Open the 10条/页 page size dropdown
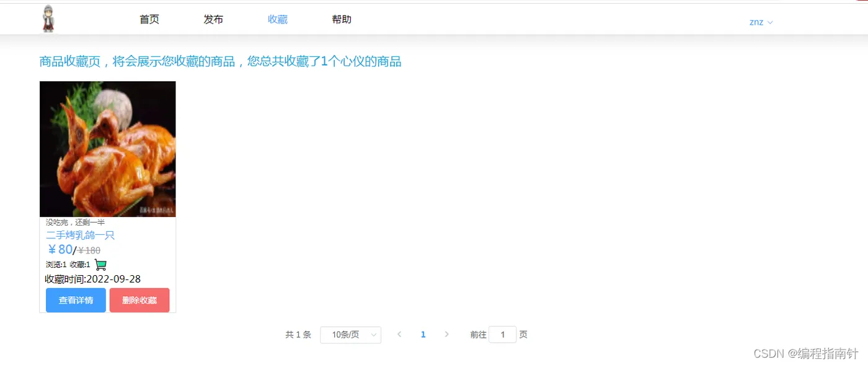868x365 pixels. [x=350, y=335]
